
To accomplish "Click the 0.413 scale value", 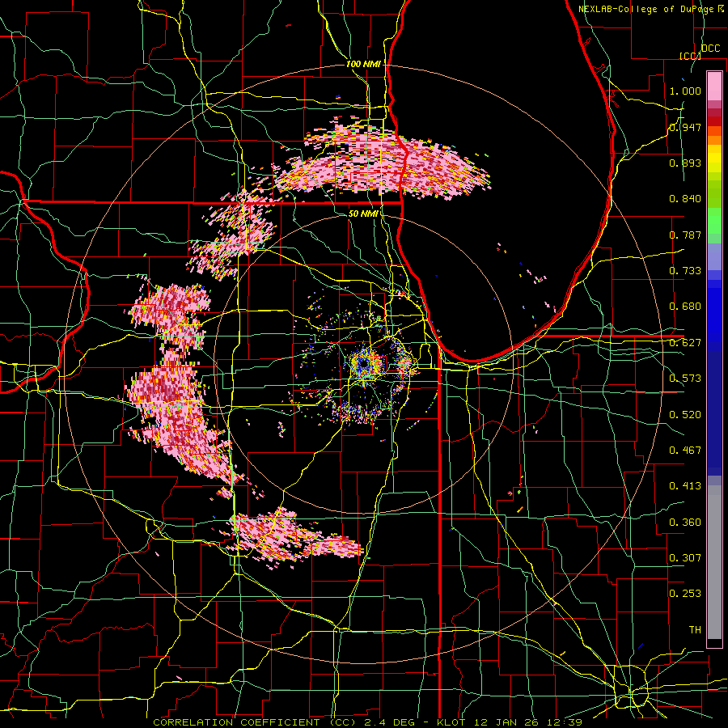I will pos(685,486).
